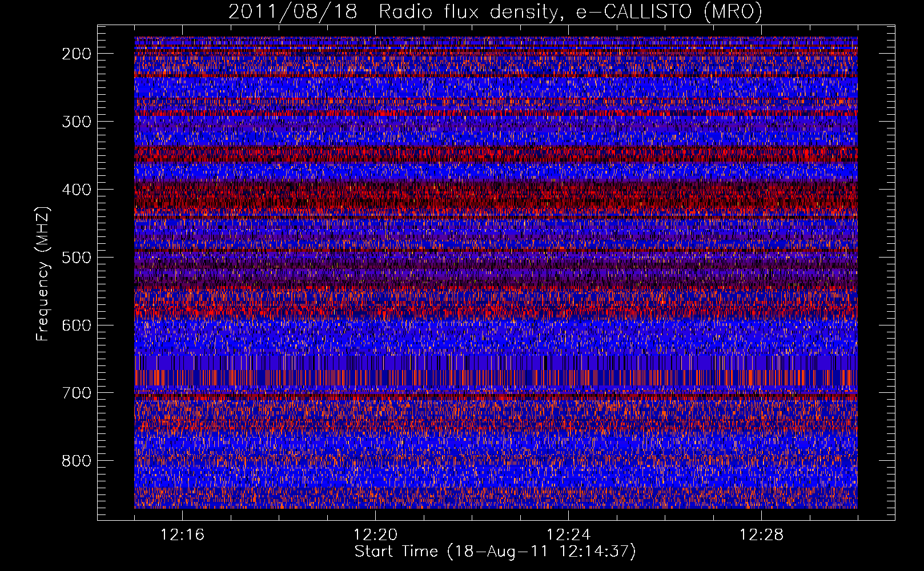This screenshot has height=571, width=924.
Task: Click the 12:16 time axis label
Action: [182, 535]
